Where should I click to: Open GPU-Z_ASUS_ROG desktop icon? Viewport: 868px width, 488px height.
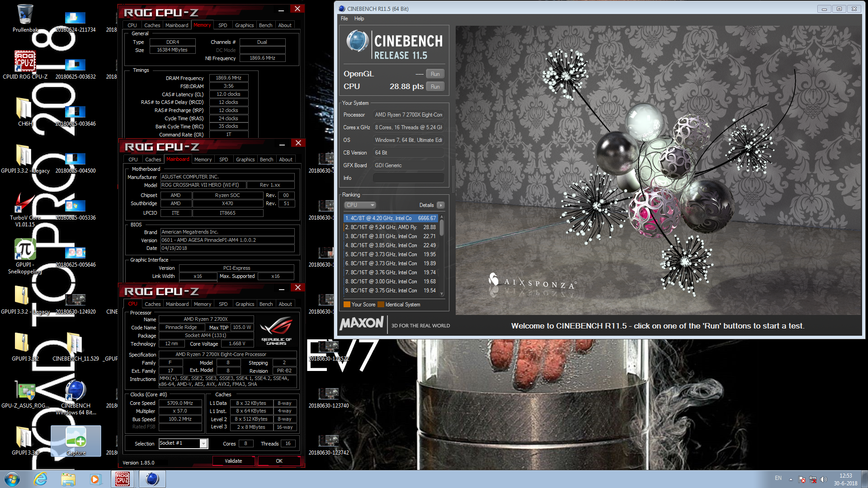click(25, 394)
